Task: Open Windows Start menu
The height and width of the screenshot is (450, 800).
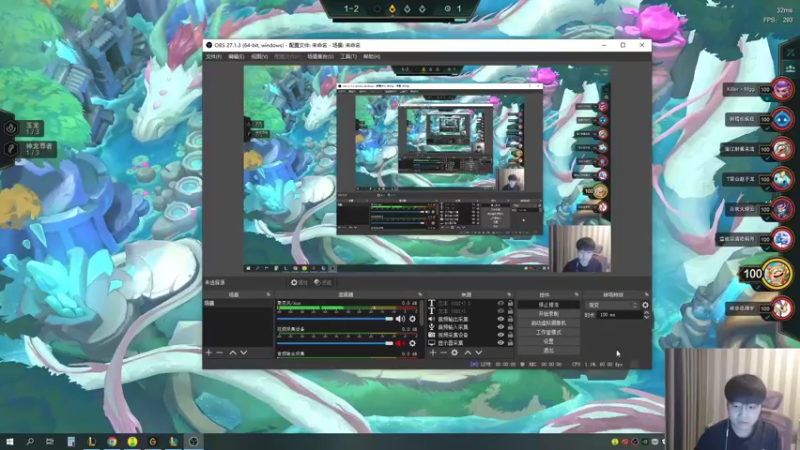Action: (x=10, y=441)
